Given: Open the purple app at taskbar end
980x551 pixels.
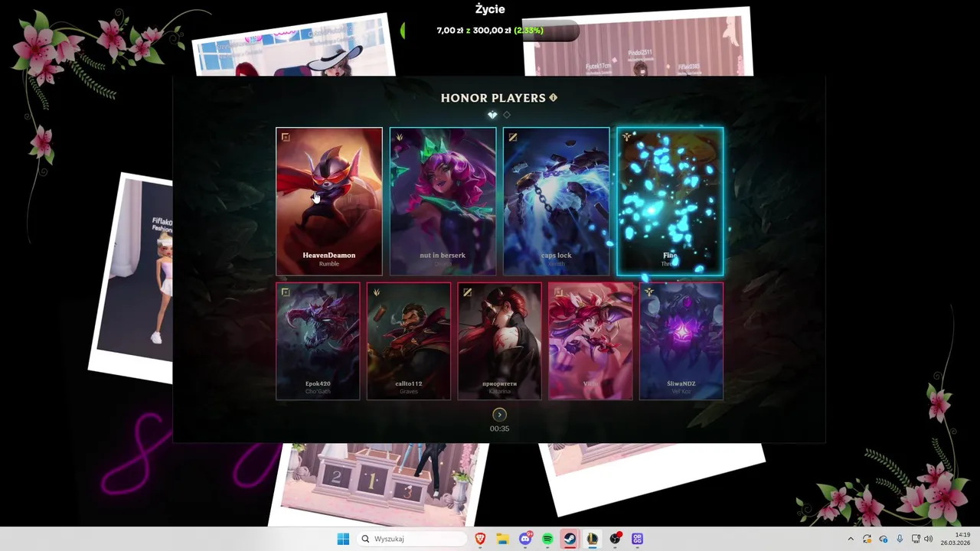Looking at the screenshot, I should click(637, 539).
